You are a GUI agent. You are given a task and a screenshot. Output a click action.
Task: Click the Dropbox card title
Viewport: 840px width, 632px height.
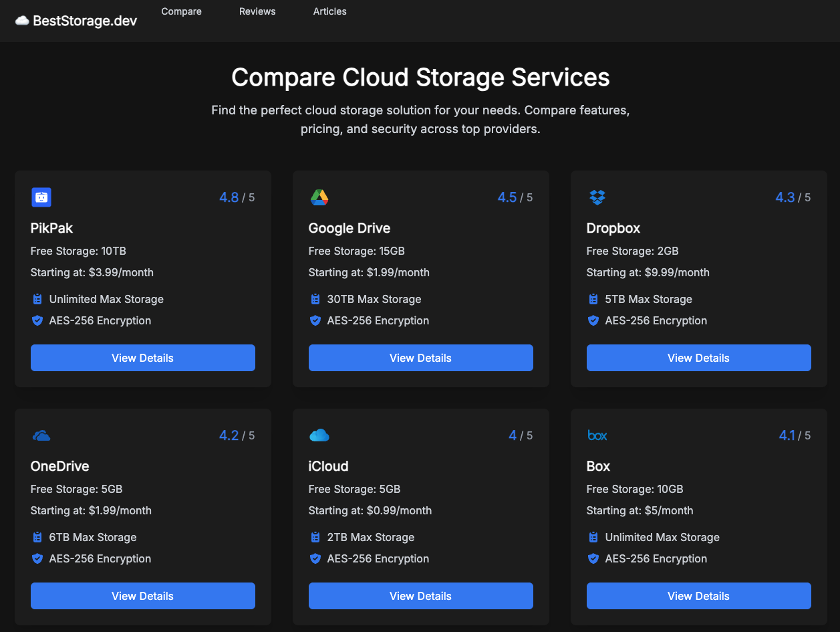tap(613, 228)
